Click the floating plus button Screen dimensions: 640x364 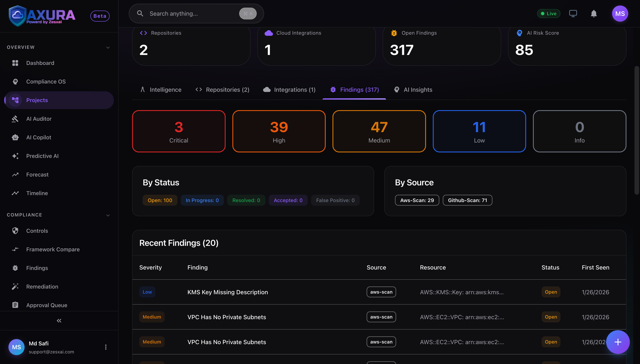click(x=618, y=342)
